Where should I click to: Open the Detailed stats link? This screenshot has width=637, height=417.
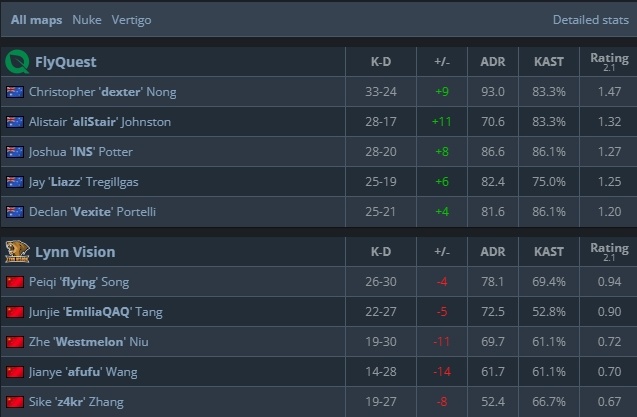[x=591, y=20]
